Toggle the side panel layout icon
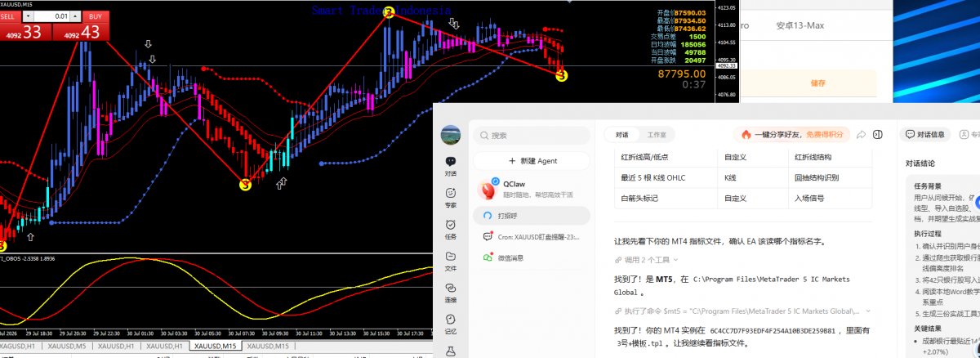This screenshot has height=358, width=980. click(878, 134)
